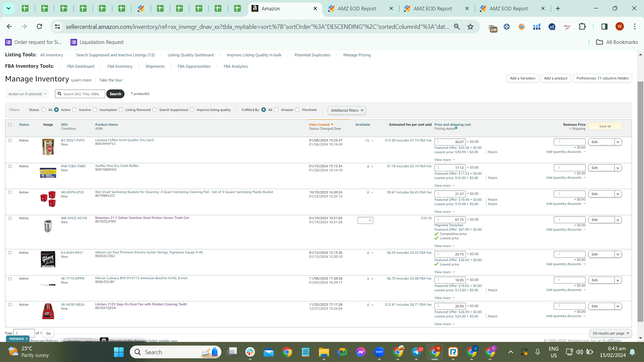Image resolution: width=644 pixels, height=362 pixels.
Task: Open FBA Dashboard tool
Action: pyautogui.click(x=80, y=66)
